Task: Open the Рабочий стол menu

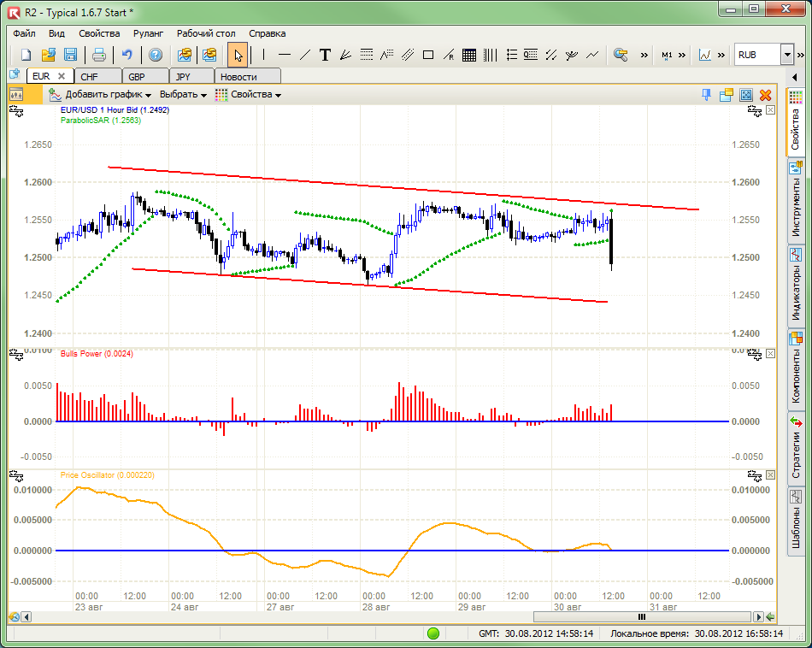Action: click(x=206, y=33)
